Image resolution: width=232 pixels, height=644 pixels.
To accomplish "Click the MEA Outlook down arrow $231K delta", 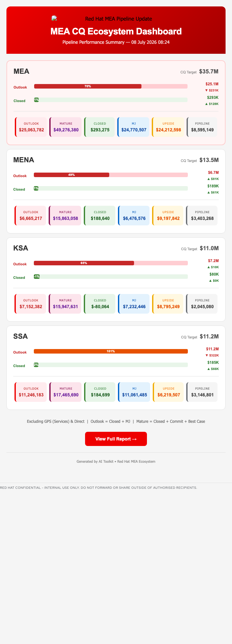I will tap(212, 90).
